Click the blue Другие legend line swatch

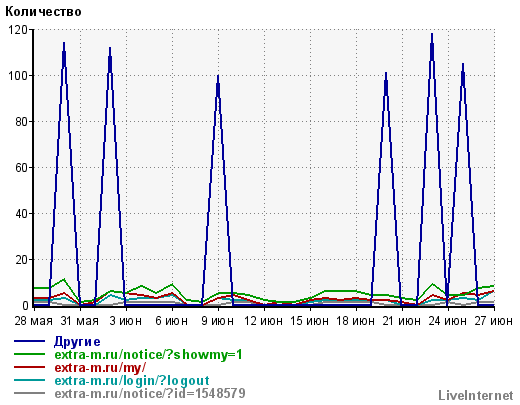pos(29,341)
